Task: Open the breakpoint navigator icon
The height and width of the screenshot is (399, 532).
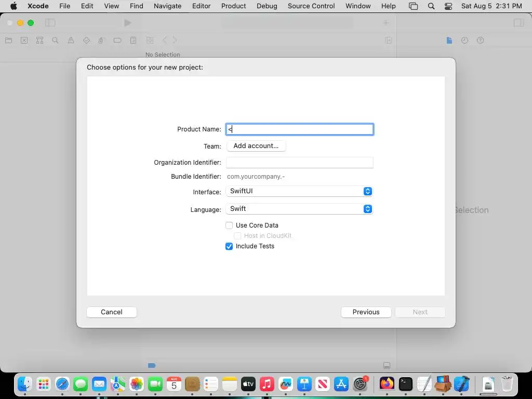Action: [117, 41]
